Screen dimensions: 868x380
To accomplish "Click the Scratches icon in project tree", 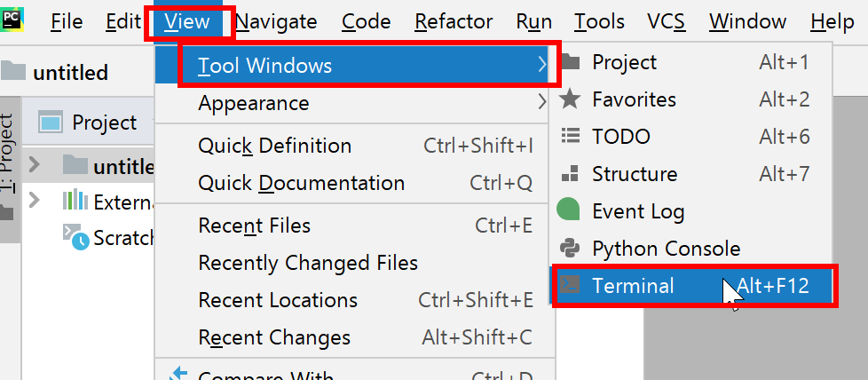I will (75, 237).
